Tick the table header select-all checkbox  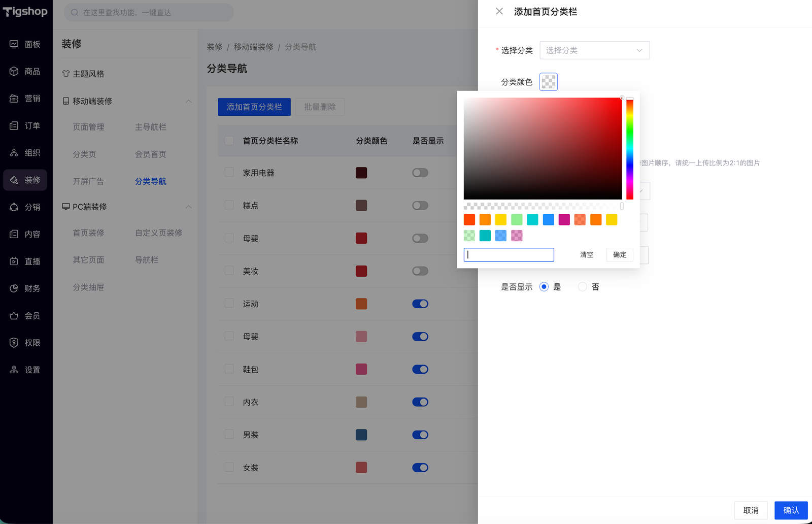tap(229, 141)
